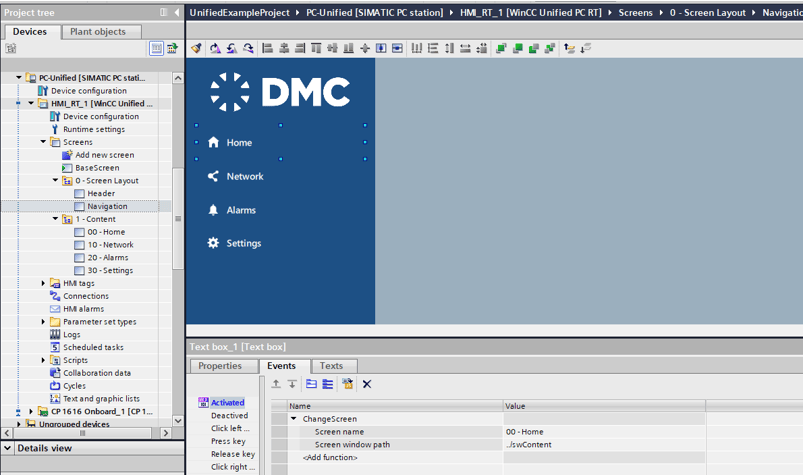This screenshot has width=804, height=475.
Task: Collapse the HMI_RT_1 tree node
Action: (x=31, y=103)
